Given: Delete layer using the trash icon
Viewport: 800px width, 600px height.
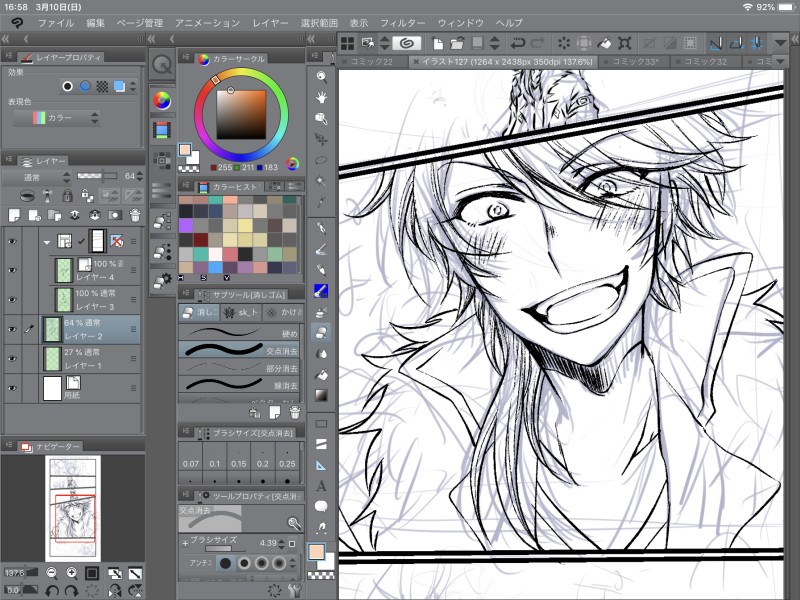Looking at the screenshot, I should [134, 215].
